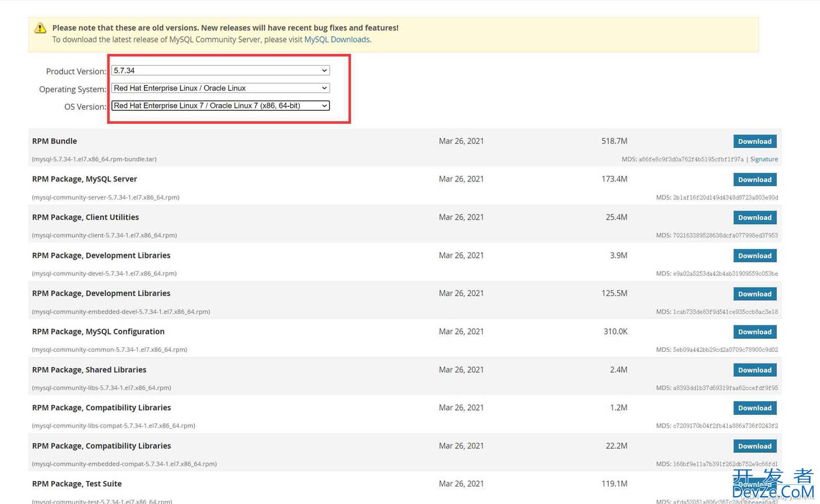820x504 pixels.
Task: Click 'RPM Package, MySQL Configuration' title
Action: 98,332
